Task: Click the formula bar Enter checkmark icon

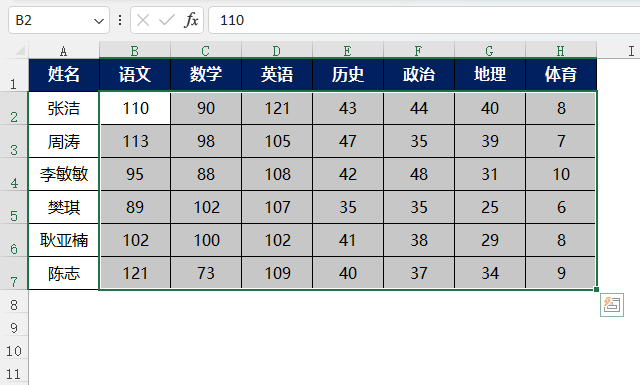Action: point(167,20)
